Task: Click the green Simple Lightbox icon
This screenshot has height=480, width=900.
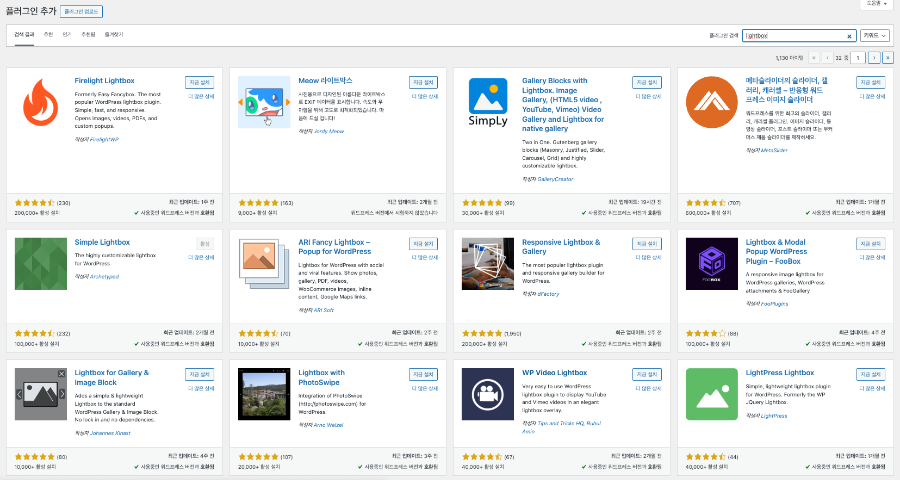Action: coord(41,264)
